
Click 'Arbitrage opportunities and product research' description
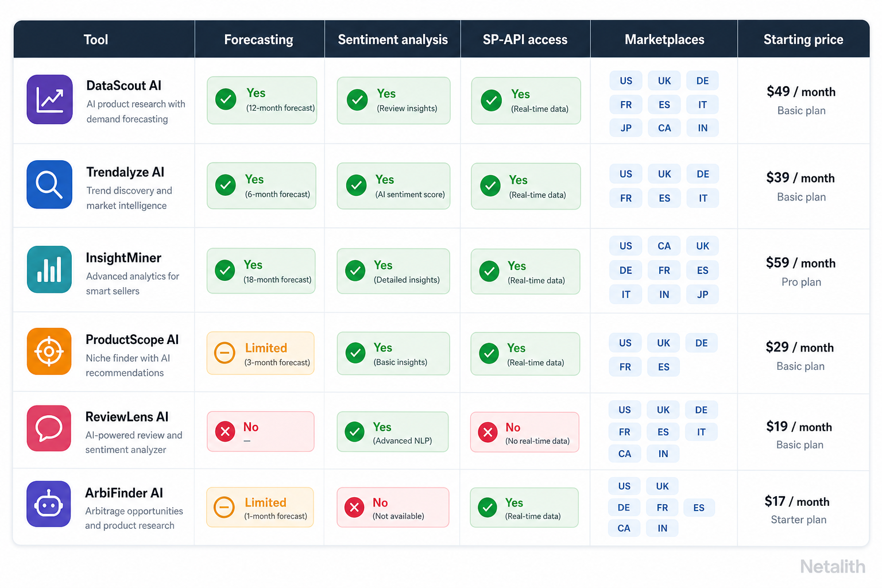[134, 518]
